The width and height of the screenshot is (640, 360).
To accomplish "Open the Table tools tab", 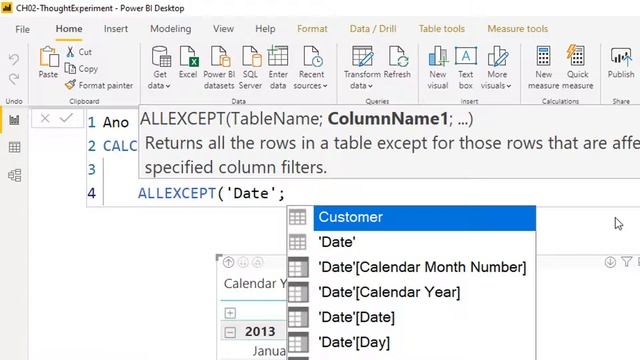I will [x=442, y=29].
